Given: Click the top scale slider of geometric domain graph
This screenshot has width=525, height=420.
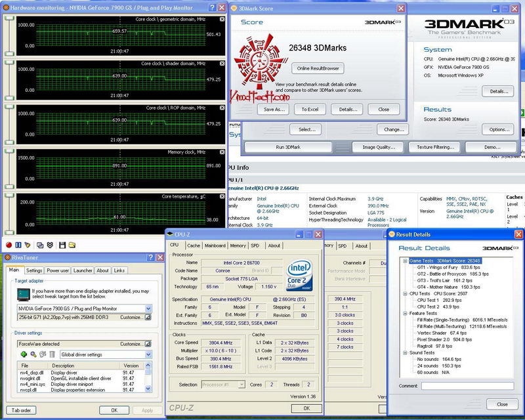Looking at the screenshot, I should point(10,18).
